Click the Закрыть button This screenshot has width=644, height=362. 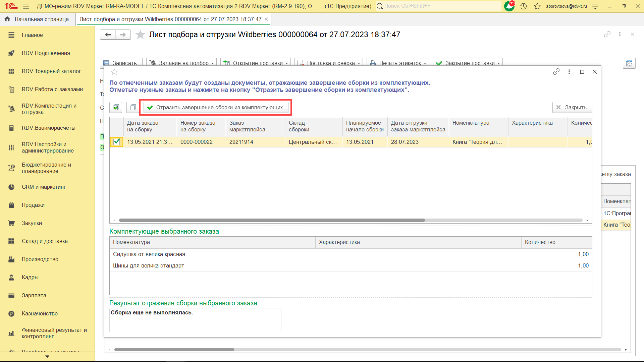[x=572, y=107]
